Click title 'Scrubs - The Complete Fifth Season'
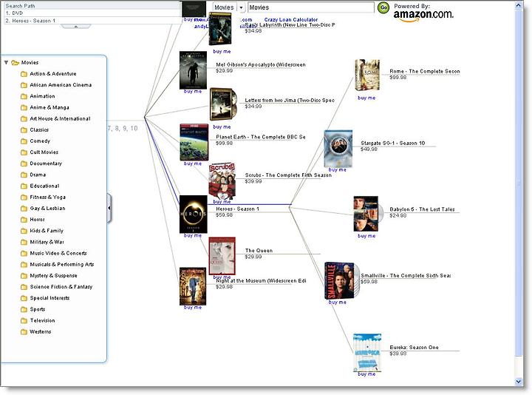 (288, 175)
